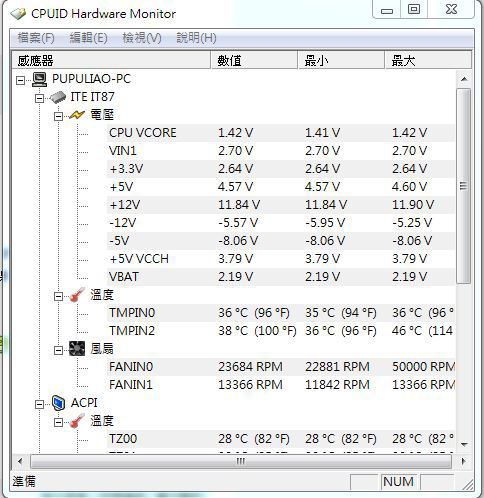The width and height of the screenshot is (484, 498).
Task: Select the CPU VCORE row
Action: point(281,133)
